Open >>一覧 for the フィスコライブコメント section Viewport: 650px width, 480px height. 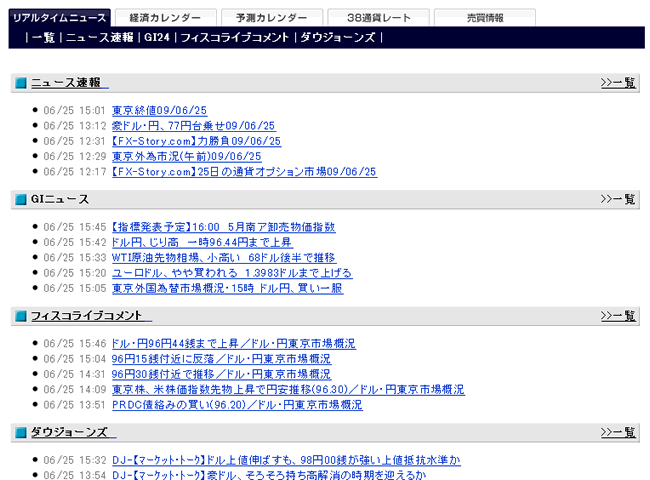618,316
